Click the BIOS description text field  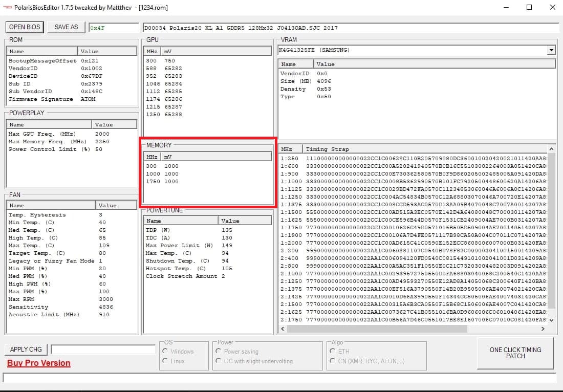(351, 28)
